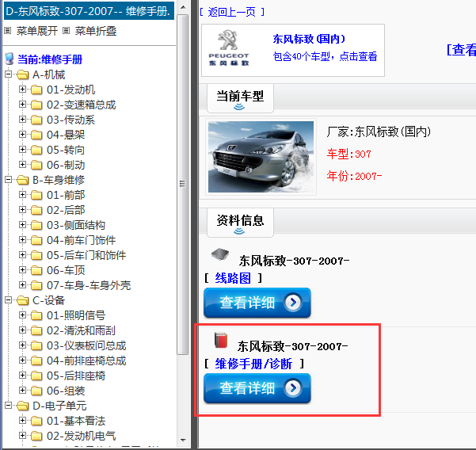Click 查看详细 button under 维修手册/诊断
Screen dimensions: 476x450
(x=257, y=388)
